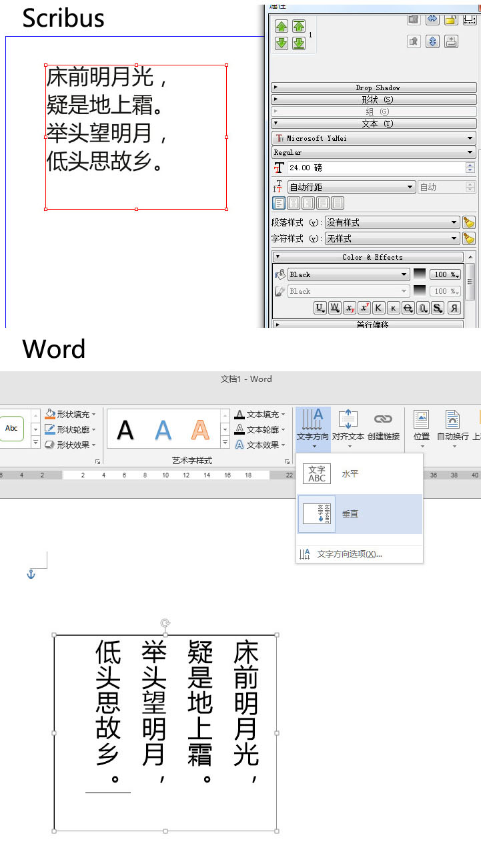
Task: Toggle left text alignment button
Action: [x=279, y=203]
